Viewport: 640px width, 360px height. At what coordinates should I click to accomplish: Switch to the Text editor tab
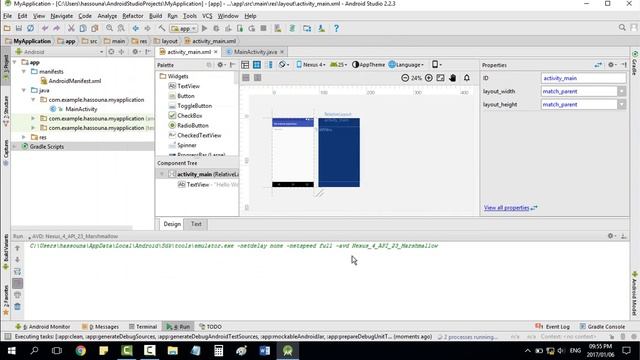point(196,224)
